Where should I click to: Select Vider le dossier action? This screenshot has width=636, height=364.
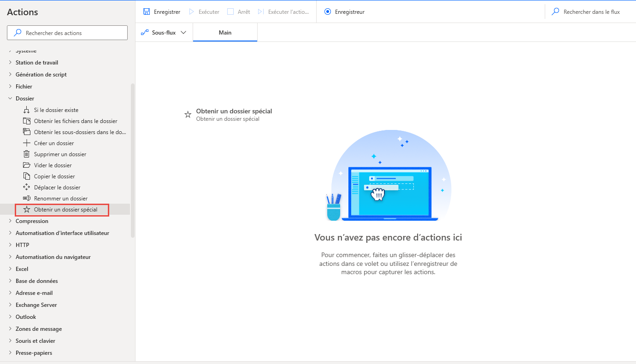pos(53,165)
